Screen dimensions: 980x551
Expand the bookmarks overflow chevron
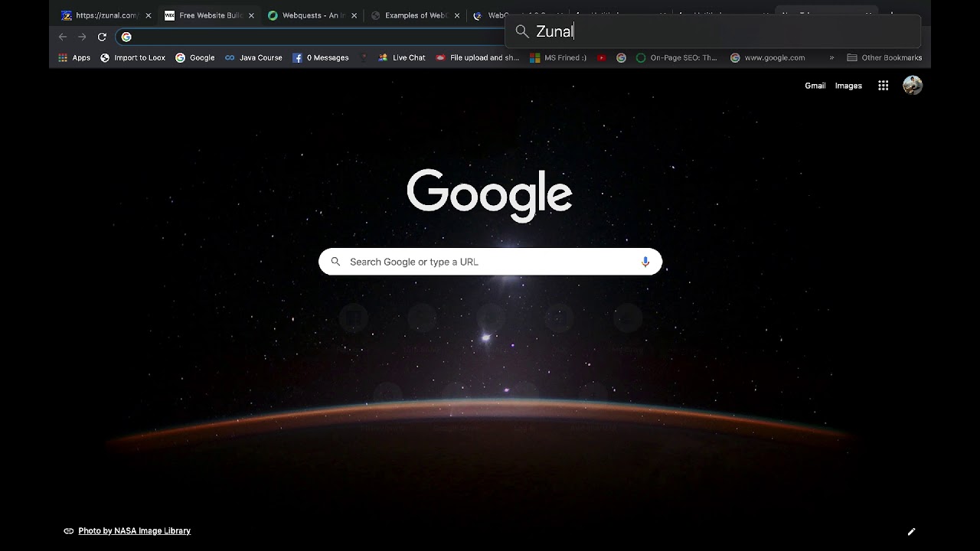pyautogui.click(x=831, y=57)
